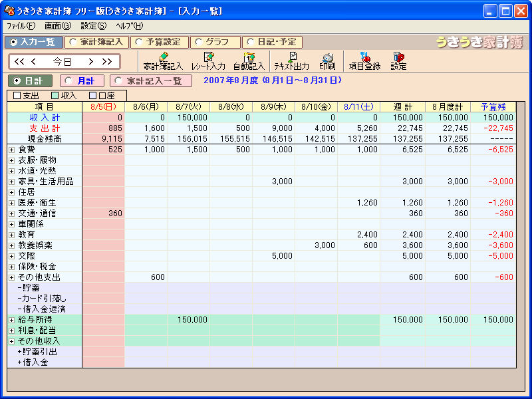Expand the 交通・通信 category

[11, 213]
